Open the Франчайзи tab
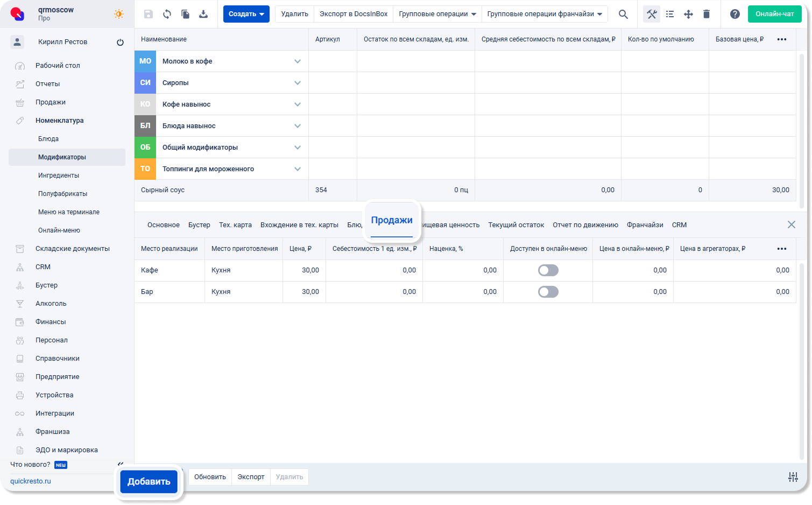 point(645,225)
